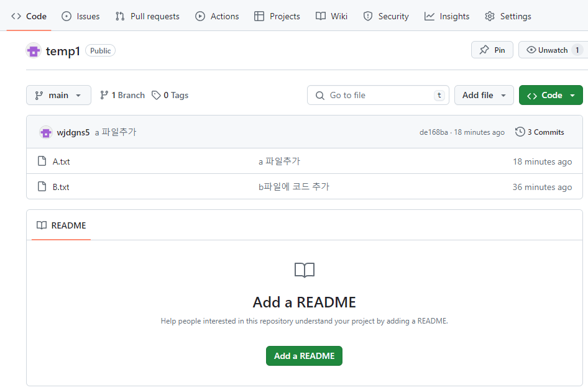Open the A.txt file

61,161
